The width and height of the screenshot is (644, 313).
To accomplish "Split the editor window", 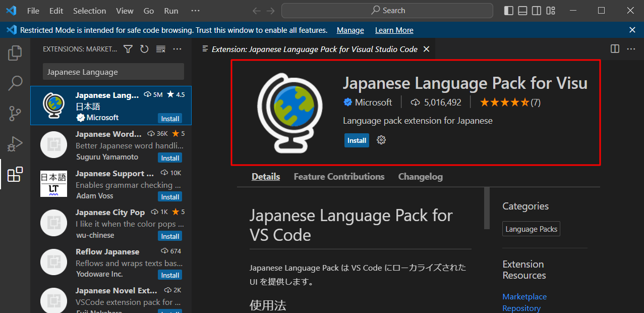I will click(614, 48).
